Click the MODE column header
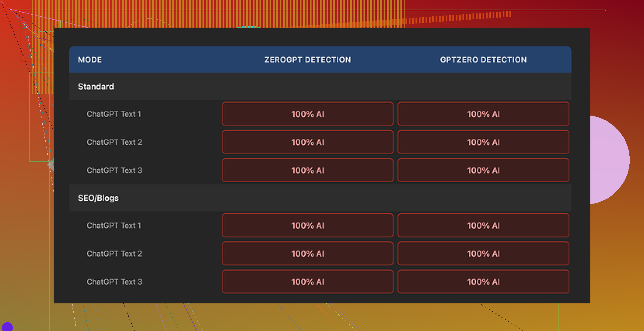The height and width of the screenshot is (331, 644). (x=90, y=59)
